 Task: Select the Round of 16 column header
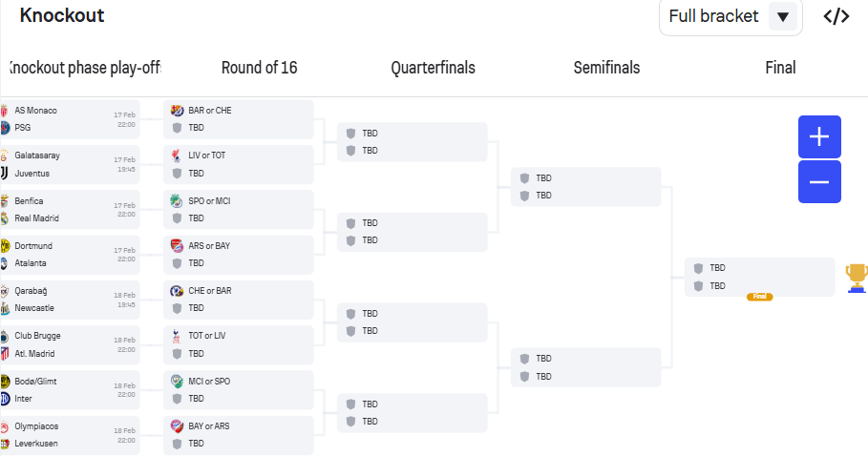pyautogui.click(x=259, y=68)
